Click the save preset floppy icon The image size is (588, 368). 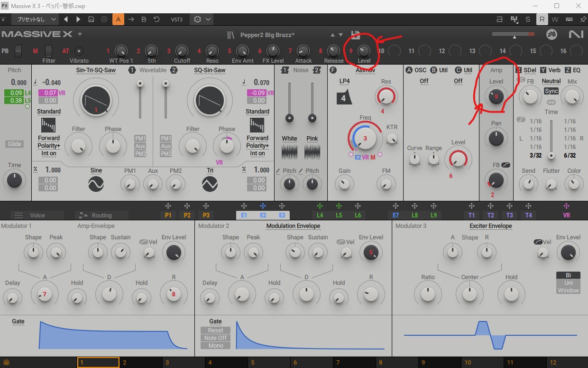click(355, 36)
